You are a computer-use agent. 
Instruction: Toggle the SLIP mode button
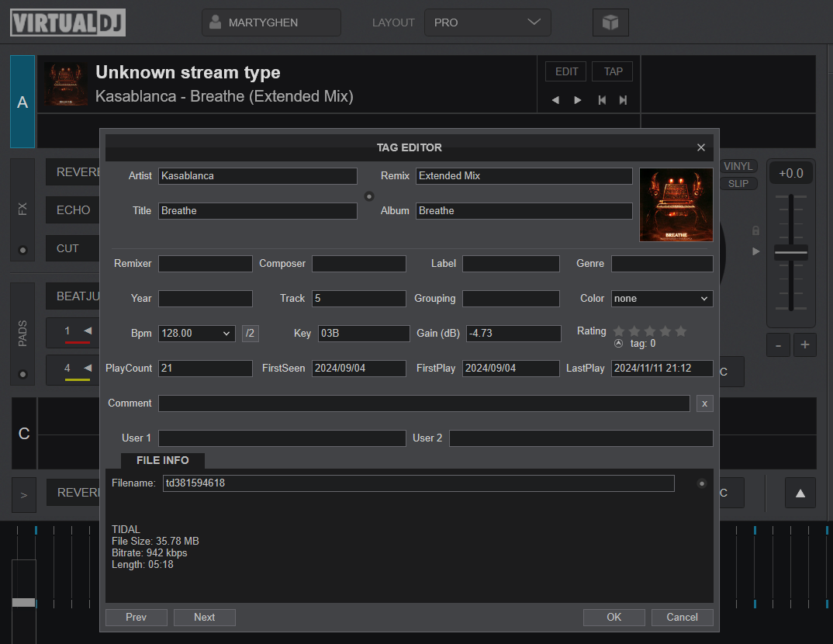coord(738,184)
